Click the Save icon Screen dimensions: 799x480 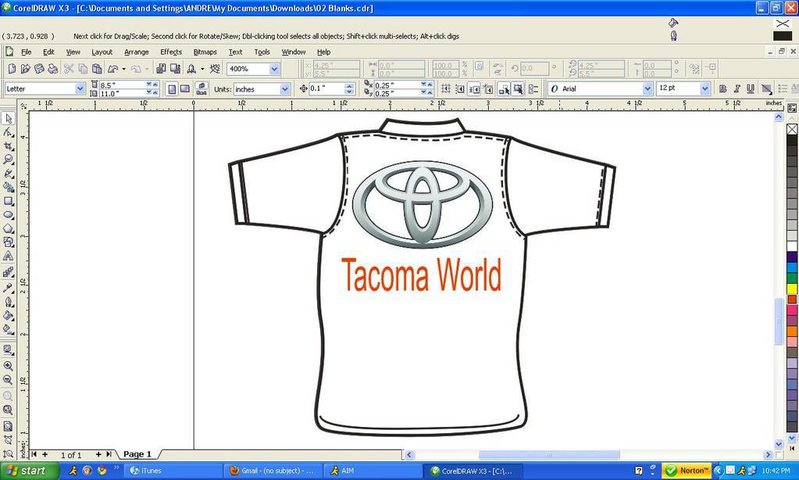click(x=39, y=69)
